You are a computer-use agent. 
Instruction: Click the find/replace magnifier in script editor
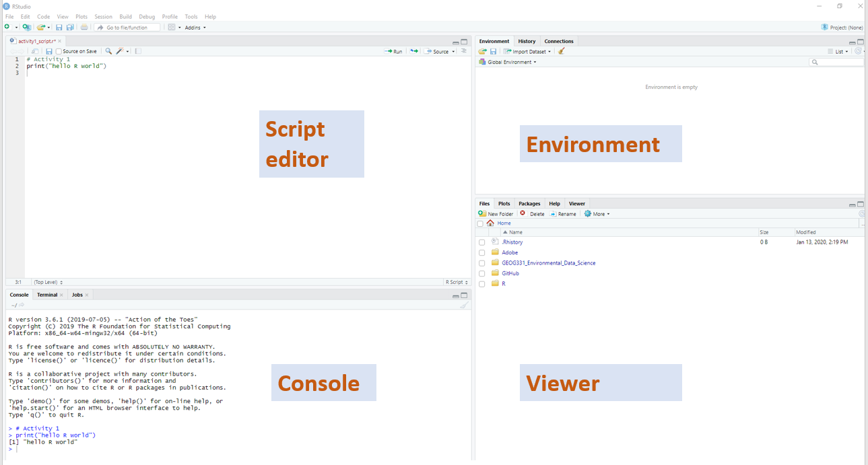(108, 51)
